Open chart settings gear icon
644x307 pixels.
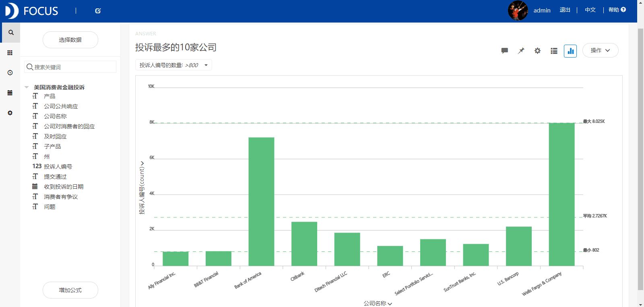(537, 51)
